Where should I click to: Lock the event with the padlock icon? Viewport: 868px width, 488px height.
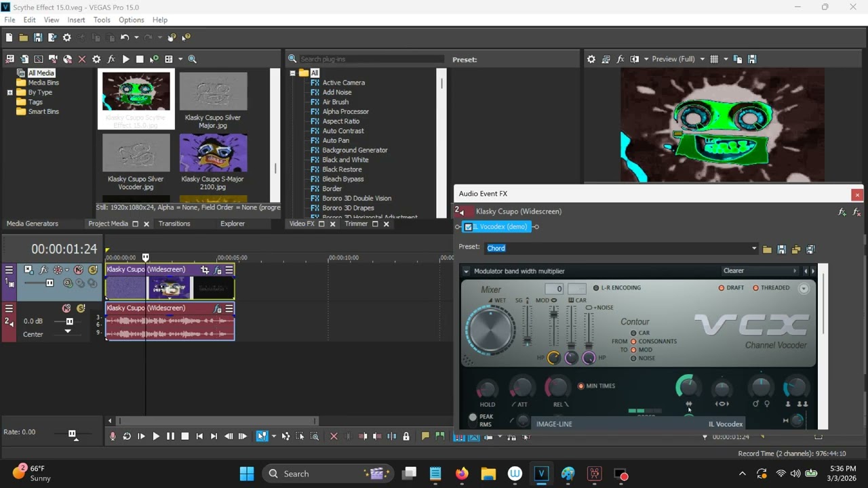406,436
